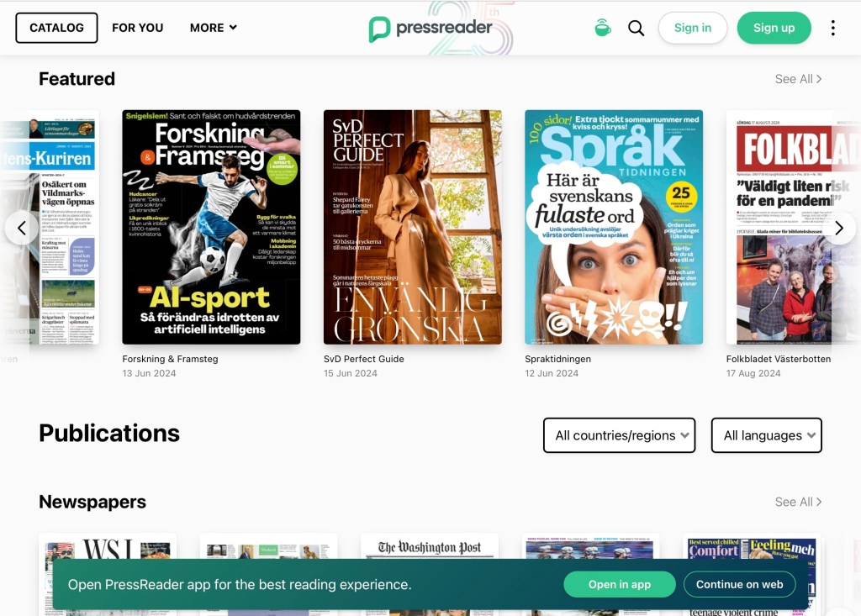861x616 pixels.
Task: Go to previous featured titles arrow
Action: point(22,228)
